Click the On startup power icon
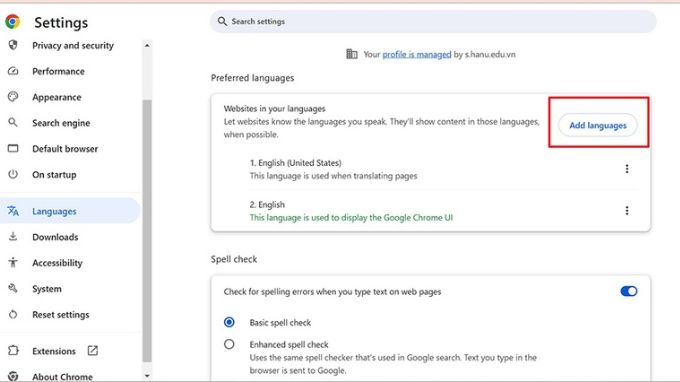680x382 pixels. pos(13,174)
